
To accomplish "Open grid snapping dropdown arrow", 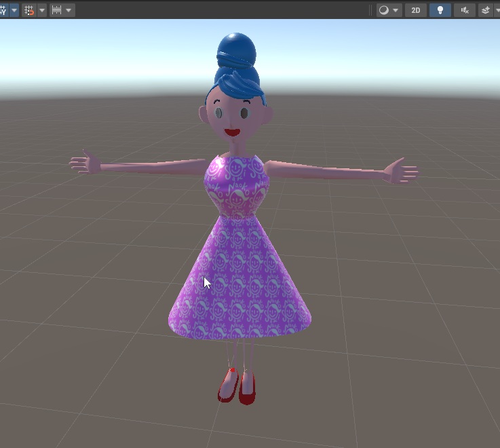I will pos(42,10).
